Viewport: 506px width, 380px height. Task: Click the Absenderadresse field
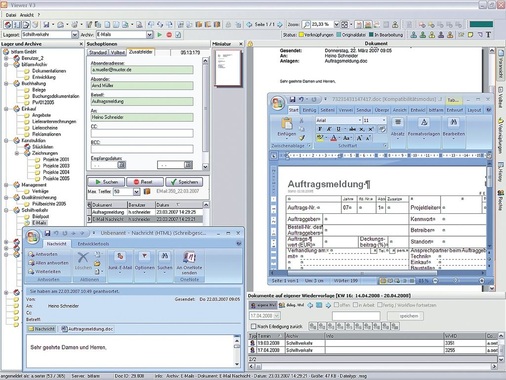point(142,70)
